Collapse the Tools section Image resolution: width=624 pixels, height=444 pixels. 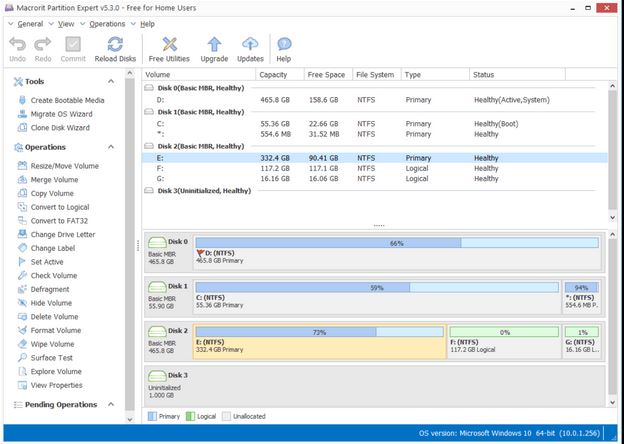(111, 82)
